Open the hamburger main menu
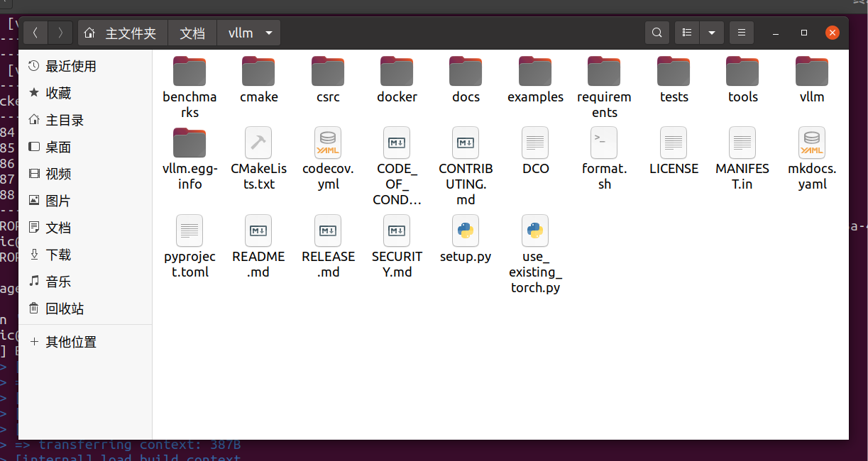The width and height of the screenshot is (868, 461). [742, 33]
